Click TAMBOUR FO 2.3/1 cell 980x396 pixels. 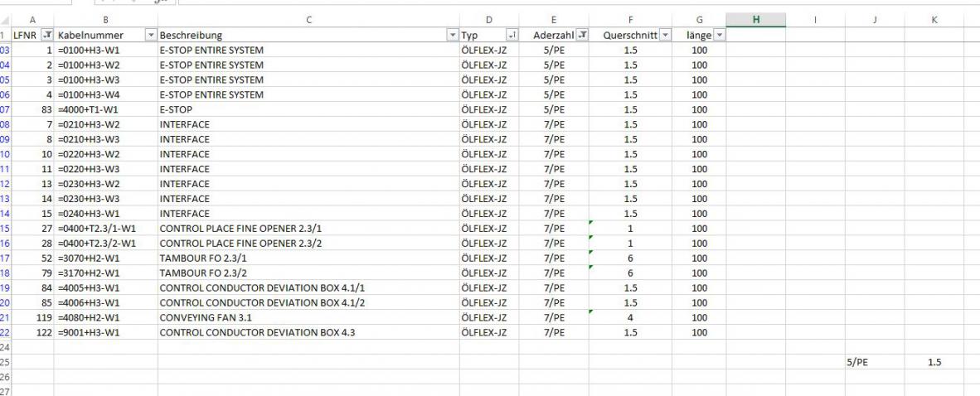pyautogui.click(x=308, y=258)
